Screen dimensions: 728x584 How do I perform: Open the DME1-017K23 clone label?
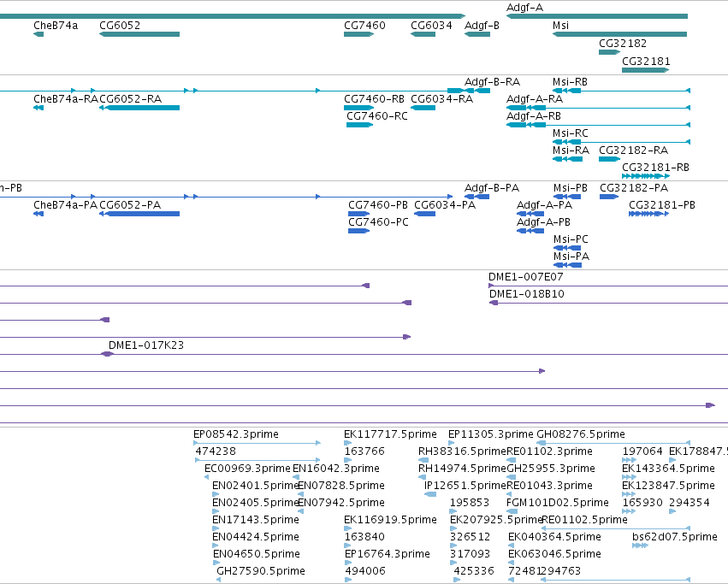145,345
